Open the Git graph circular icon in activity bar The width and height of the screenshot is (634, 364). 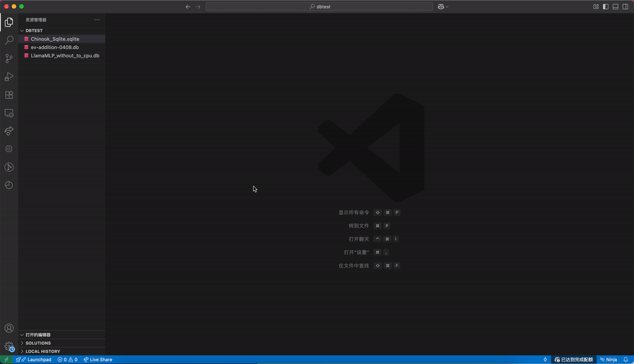(x=9, y=167)
